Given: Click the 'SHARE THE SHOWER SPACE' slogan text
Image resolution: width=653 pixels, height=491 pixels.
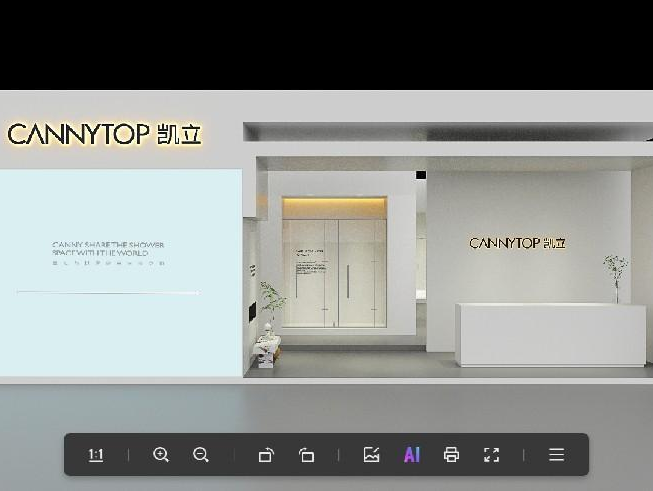Looking at the screenshot, I should point(108,249).
